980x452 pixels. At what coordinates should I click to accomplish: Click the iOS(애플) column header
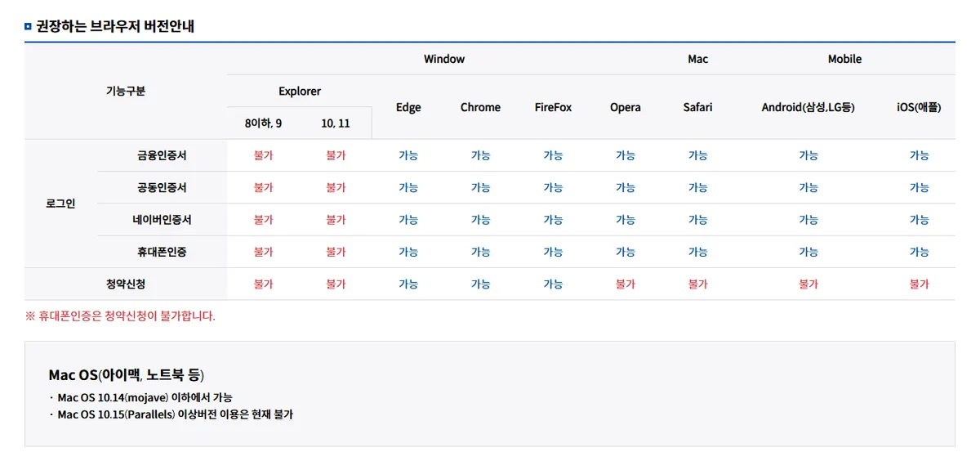click(920, 107)
